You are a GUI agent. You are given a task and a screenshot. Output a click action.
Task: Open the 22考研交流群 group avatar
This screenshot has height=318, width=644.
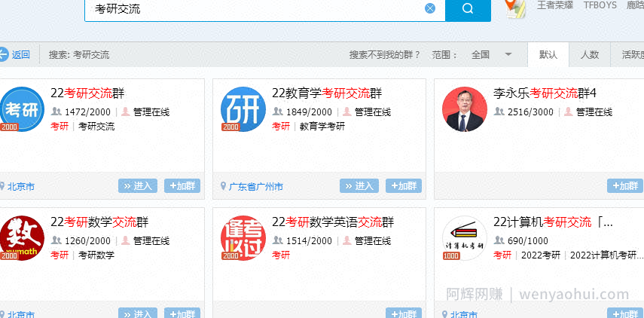(x=21, y=109)
